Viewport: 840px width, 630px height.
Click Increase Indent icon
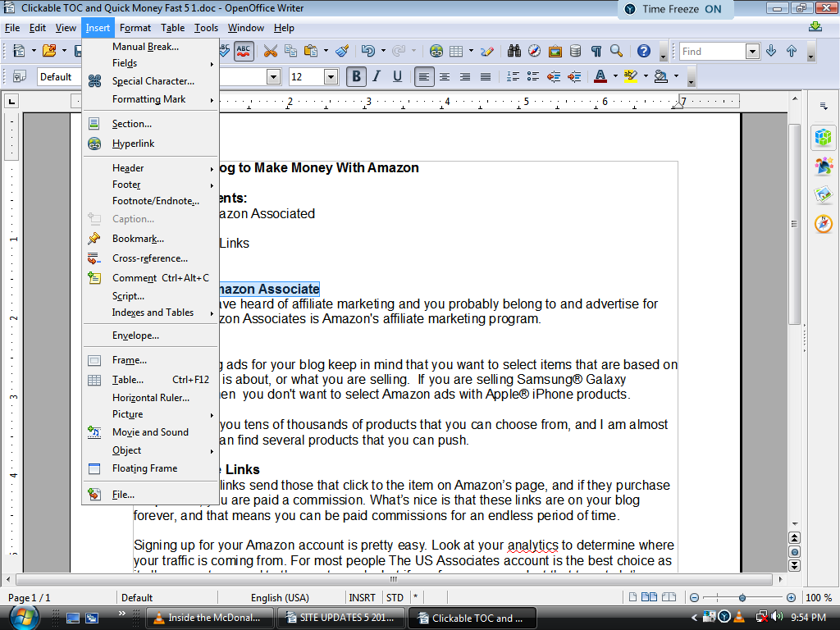574,76
